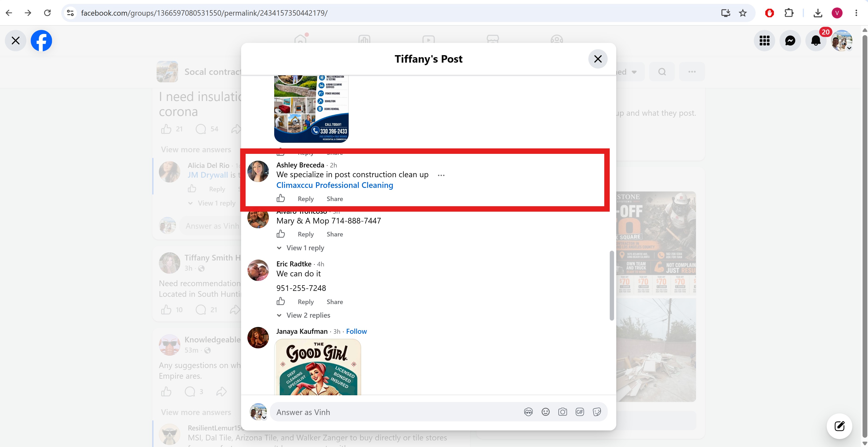Share Ashley Breceda's comment
The width and height of the screenshot is (868, 447).
pyautogui.click(x=335, y=199)
